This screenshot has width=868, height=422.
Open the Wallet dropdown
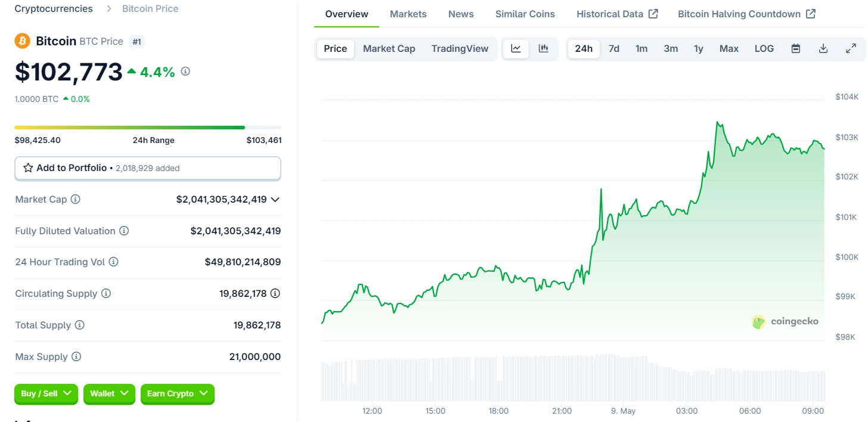pyautogui.click(x=109, y=393)
